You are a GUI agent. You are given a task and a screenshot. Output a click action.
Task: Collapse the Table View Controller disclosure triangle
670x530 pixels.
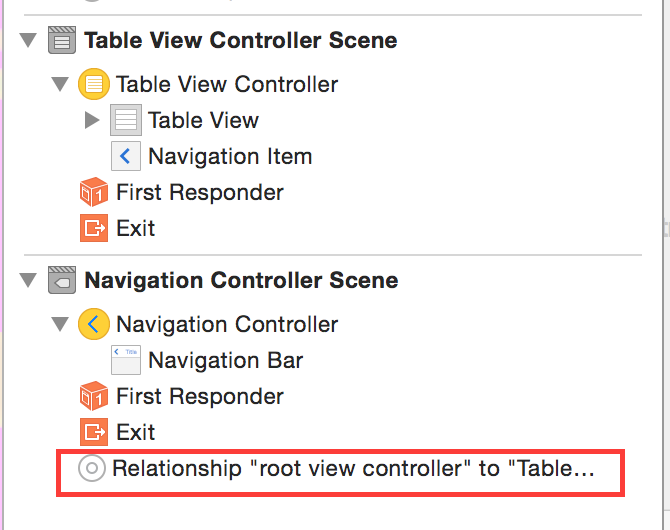point(60,84)
